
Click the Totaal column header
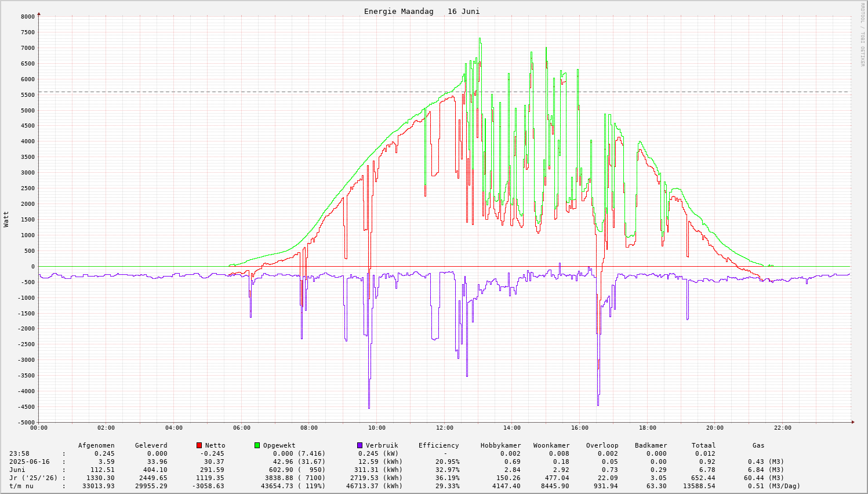click(x=703, y=445)
